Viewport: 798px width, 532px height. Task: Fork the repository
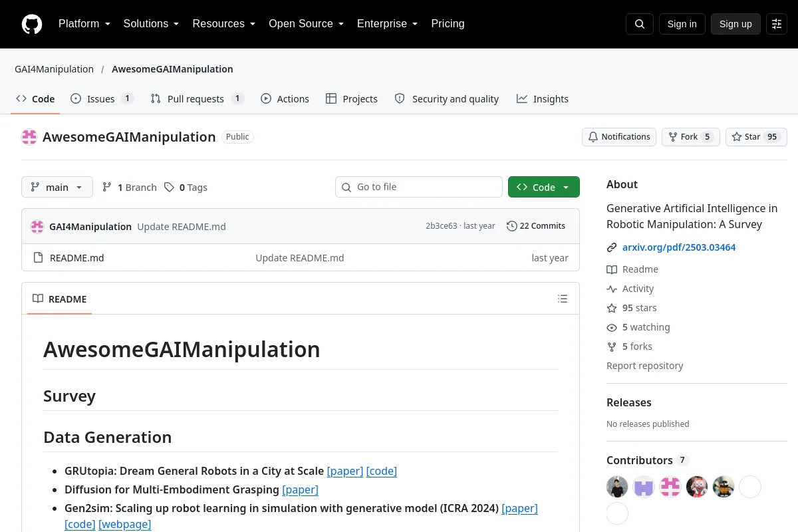click(690, 137)
